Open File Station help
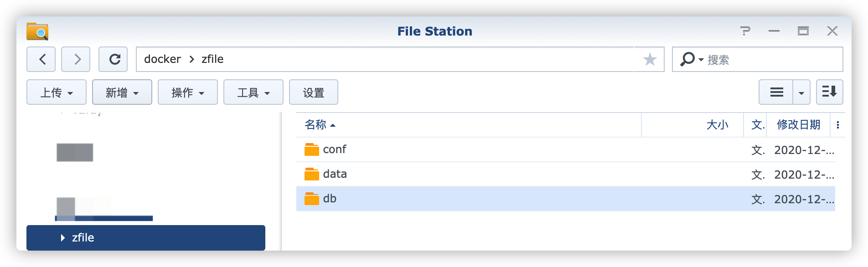Screen dimensions: 868x267 (x=745, y=31)
